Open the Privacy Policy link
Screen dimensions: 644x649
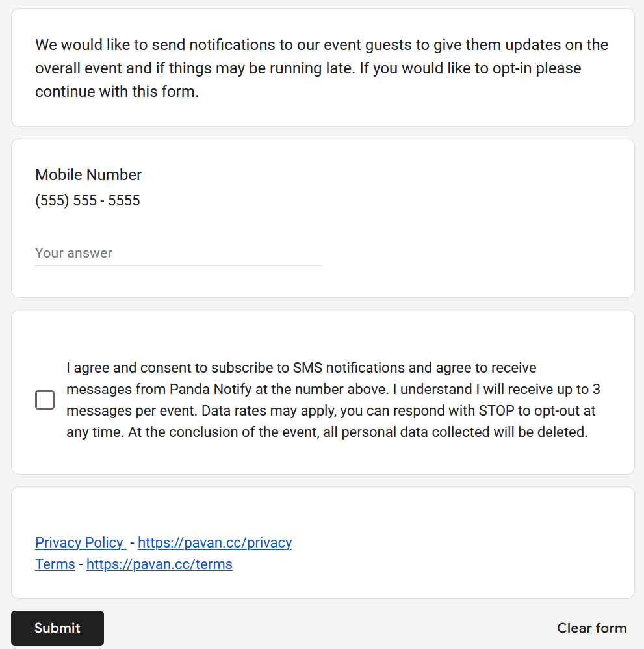[79, 542]
